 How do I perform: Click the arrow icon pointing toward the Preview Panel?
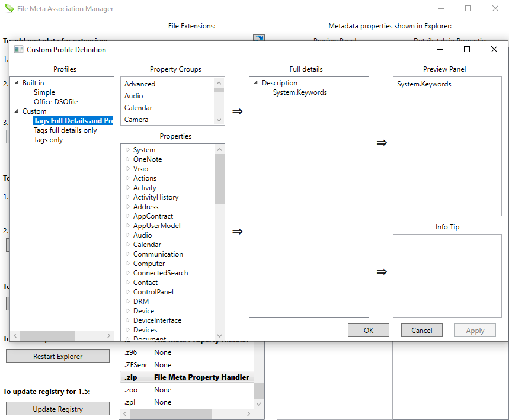pyautogui.click(x=381, y=142)
